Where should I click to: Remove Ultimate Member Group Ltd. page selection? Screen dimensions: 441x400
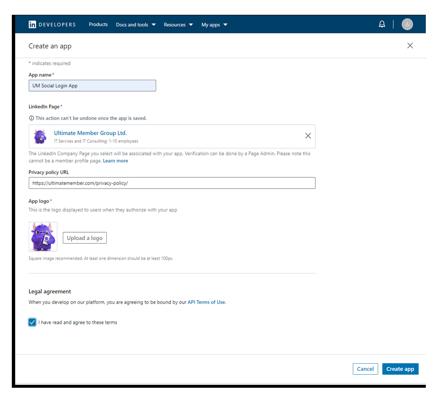coord(308,136)
